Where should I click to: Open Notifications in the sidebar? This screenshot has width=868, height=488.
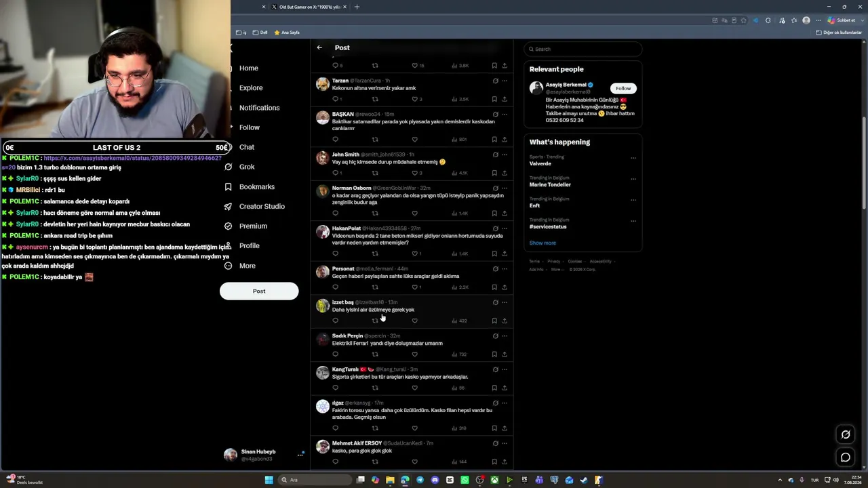click(x=259, y=108)
